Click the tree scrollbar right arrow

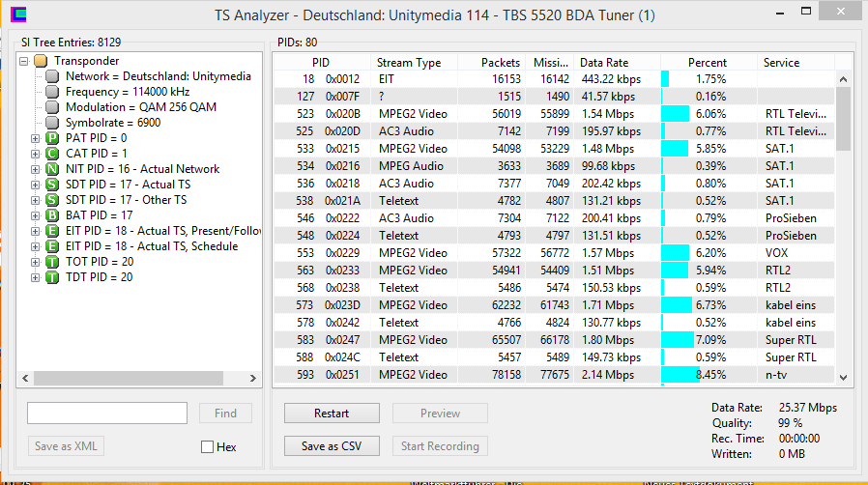[253, 379]
